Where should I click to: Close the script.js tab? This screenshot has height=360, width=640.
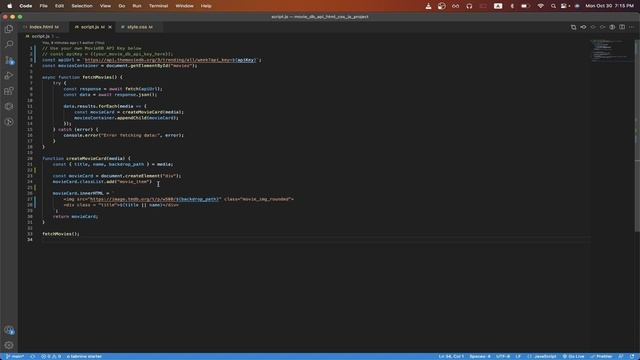click(x=110, y=27)
